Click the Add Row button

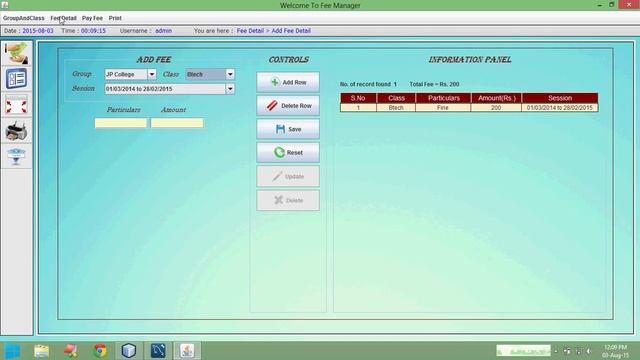point(288,82)
